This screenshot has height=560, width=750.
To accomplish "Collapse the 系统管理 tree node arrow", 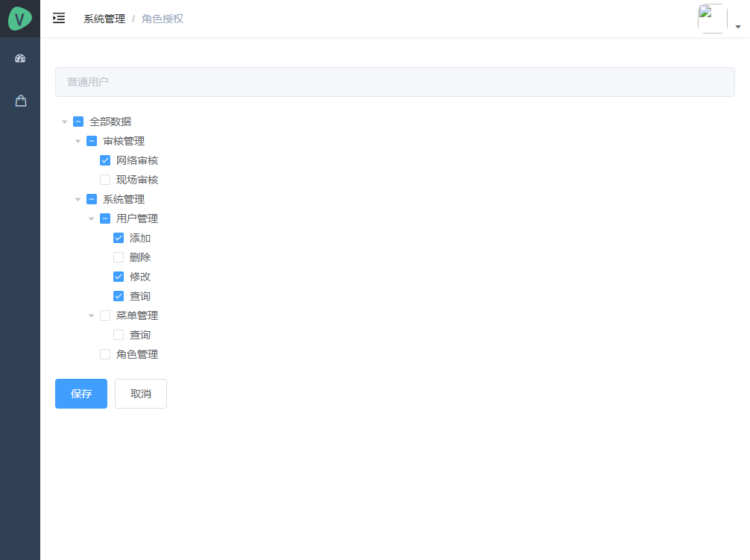I will point(78,199).
